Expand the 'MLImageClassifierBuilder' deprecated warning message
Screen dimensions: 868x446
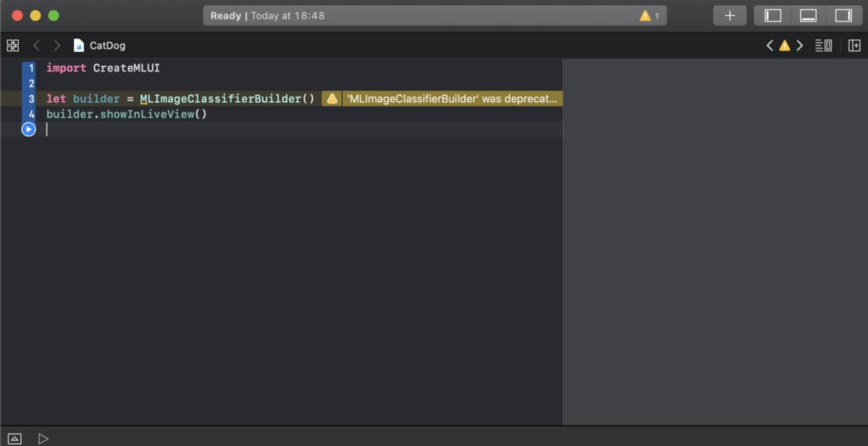coord(452,98)
